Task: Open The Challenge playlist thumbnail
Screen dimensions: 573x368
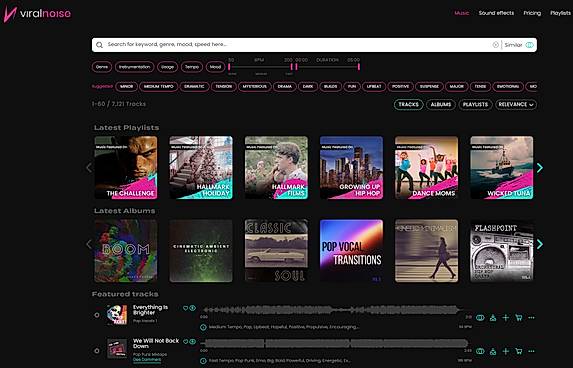Action: coord(126,168)
